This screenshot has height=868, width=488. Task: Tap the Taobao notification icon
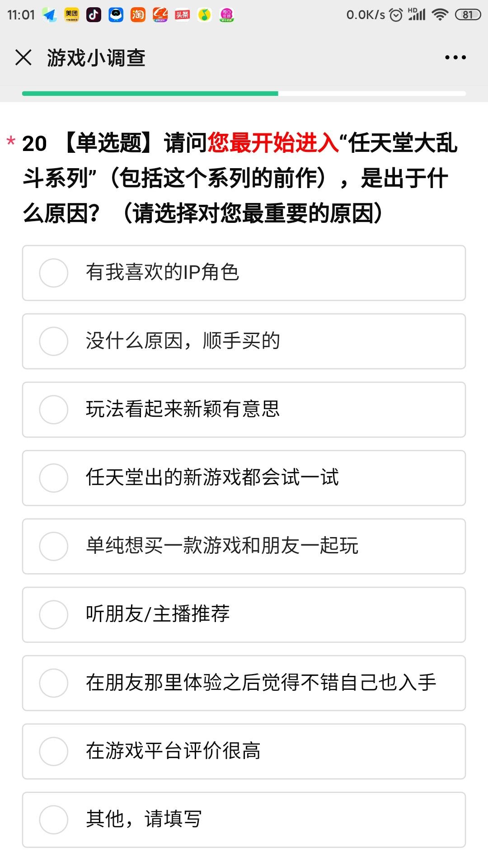pyautogui.click(x=138, y=15)
